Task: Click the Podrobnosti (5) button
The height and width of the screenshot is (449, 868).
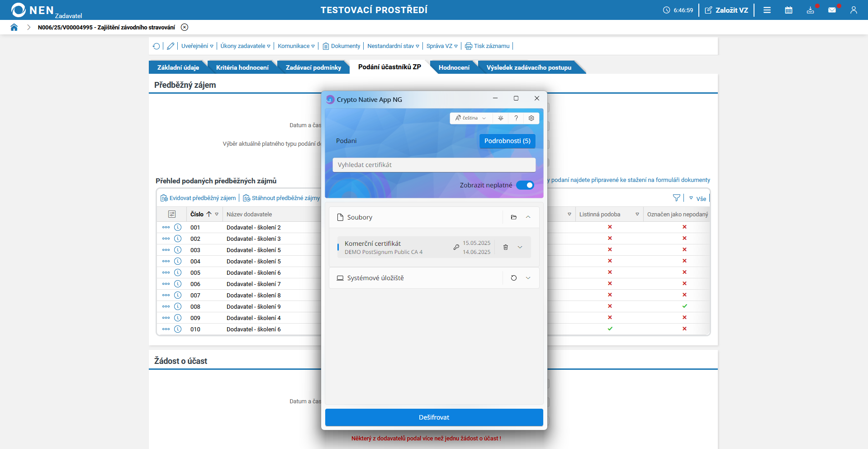Action: 508,141
